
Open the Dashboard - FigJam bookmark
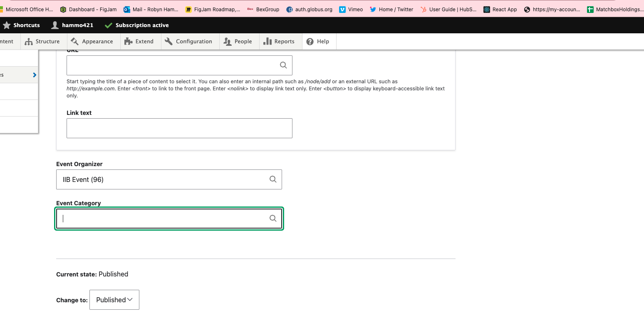coord(88,9)
